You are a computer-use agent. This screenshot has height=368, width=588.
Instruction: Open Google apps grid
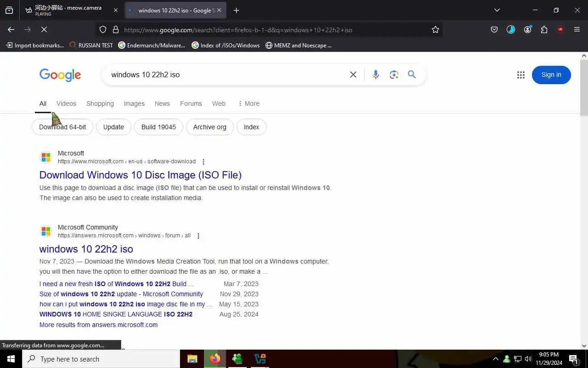[x=520, y=75]
